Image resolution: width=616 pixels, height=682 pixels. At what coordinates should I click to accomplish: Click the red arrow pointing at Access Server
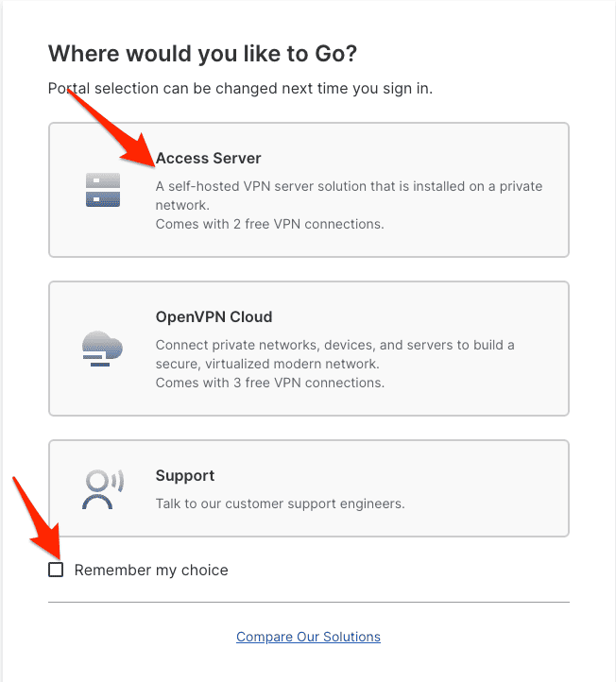tap(111, 123)
